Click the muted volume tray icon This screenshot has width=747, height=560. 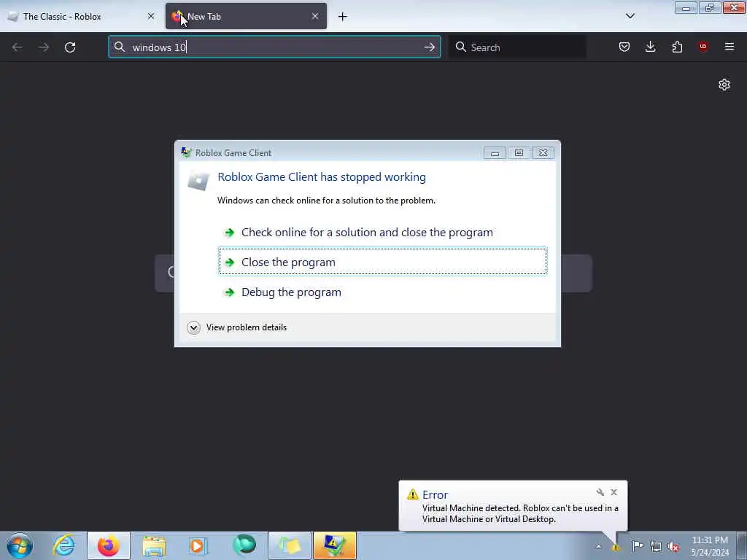pos(673,546)
